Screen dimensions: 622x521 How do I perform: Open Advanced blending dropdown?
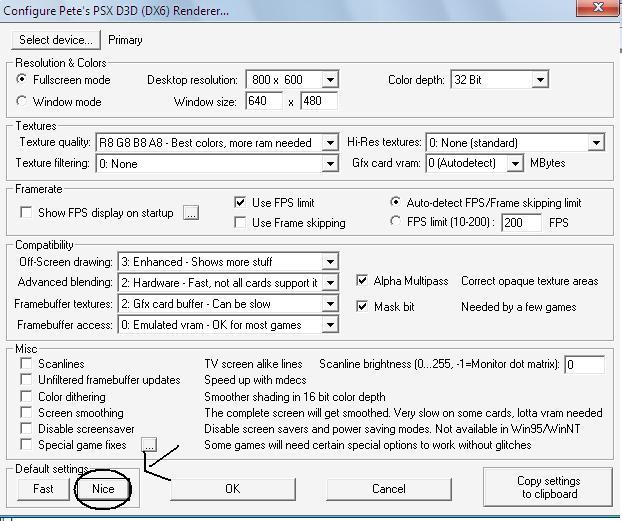228,283
